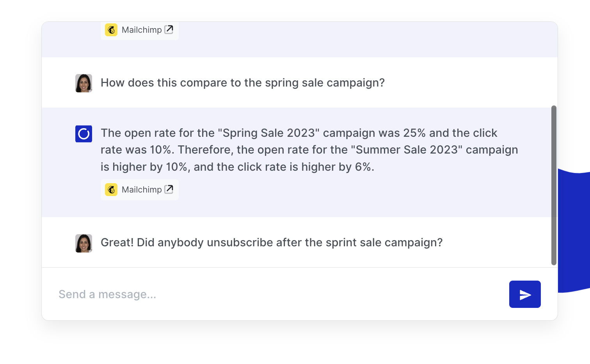The image size is (590, 364).
Task: Open the external link arrow on top Mailchimp chip
Action: coord(169,30)
